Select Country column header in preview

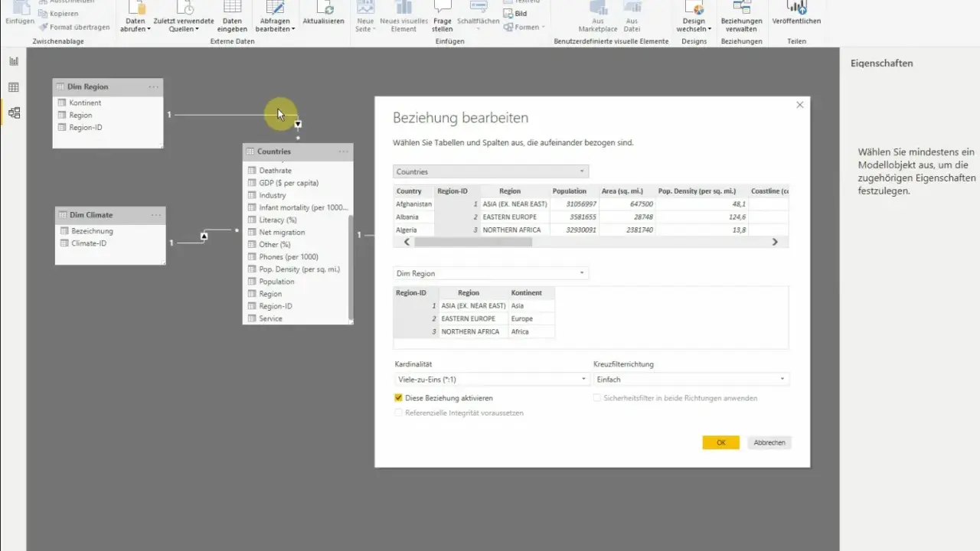point(410,191)
